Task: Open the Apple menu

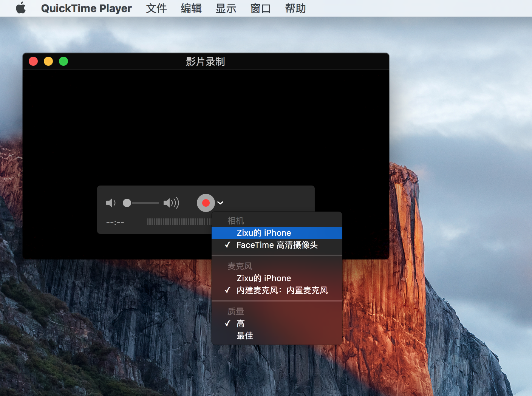Action: (21, 8)
